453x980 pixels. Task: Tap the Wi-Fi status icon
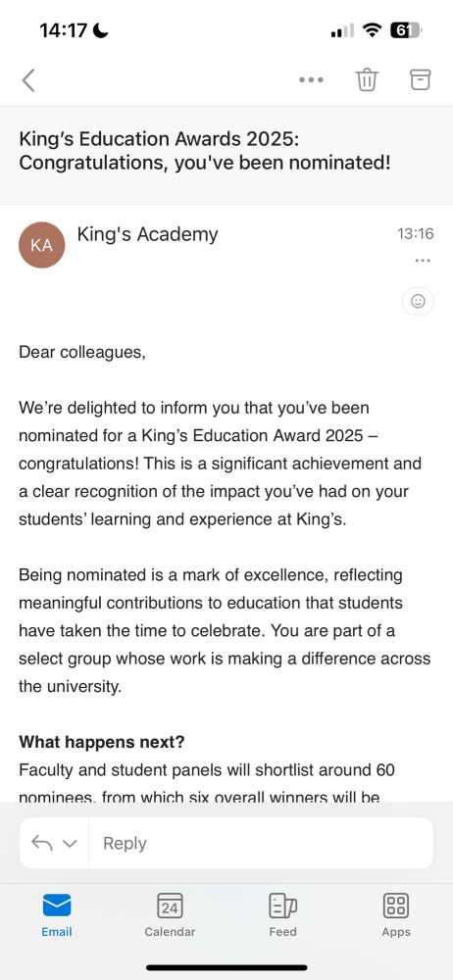(x=372, y=29)
